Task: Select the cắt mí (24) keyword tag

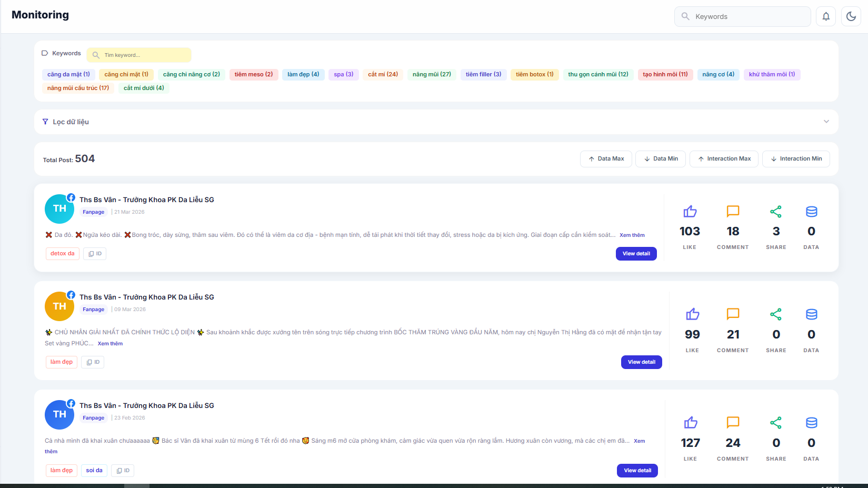Action: [383, 74]
